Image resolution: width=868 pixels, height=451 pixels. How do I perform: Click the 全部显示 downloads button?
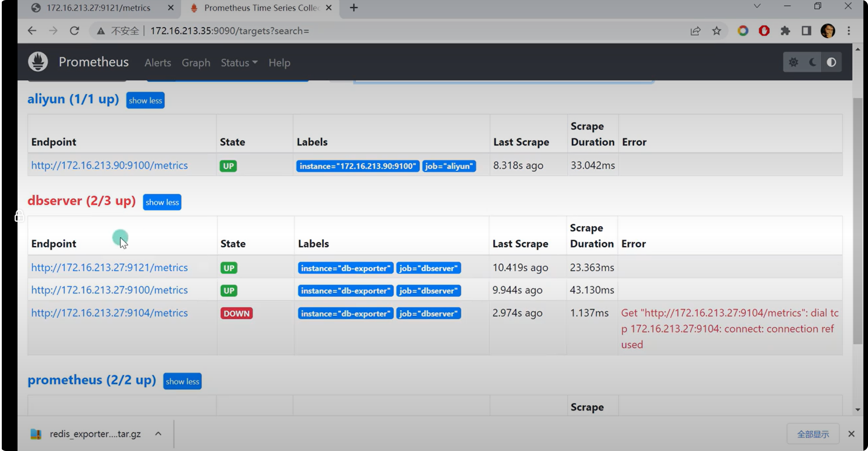pos(813,434)
